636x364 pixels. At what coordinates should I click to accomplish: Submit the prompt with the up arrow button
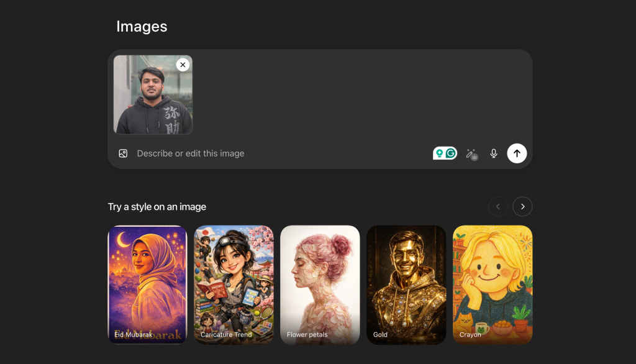(517, 153)
